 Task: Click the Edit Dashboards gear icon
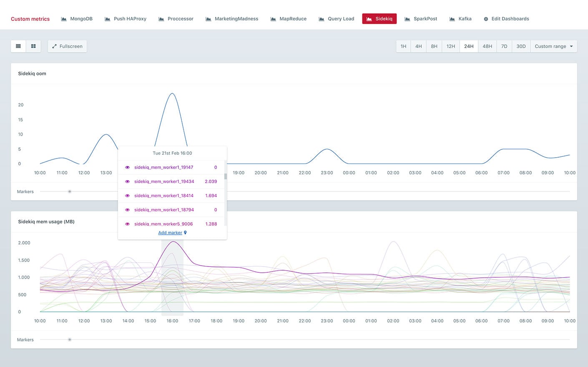tap(486, 19)
